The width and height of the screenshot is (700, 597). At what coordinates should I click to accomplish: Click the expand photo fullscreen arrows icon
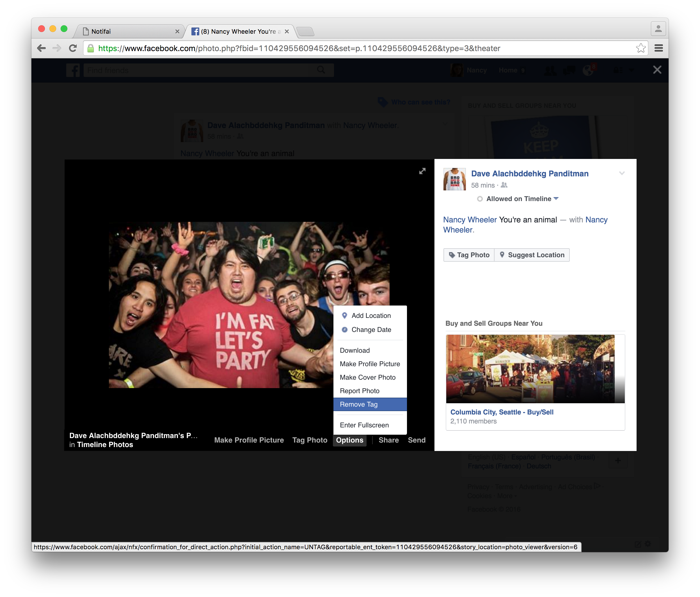422,171
